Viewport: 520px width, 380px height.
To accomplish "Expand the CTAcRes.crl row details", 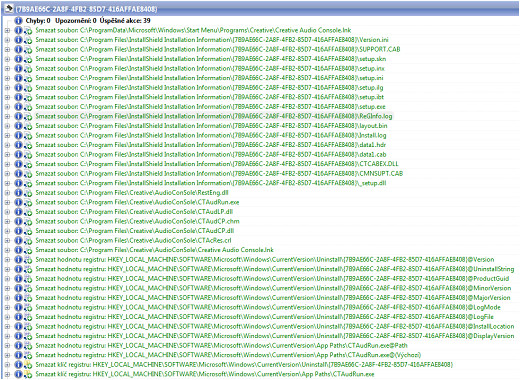I will (7, 241).
